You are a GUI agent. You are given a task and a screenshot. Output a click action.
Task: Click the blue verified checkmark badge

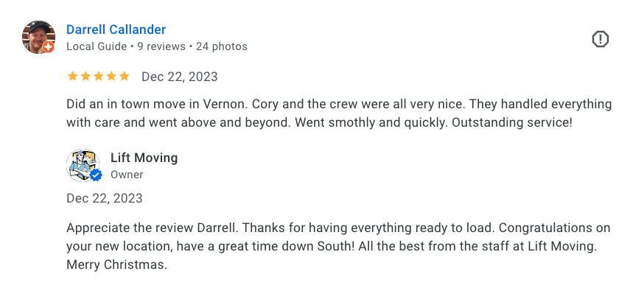point(96,175)
